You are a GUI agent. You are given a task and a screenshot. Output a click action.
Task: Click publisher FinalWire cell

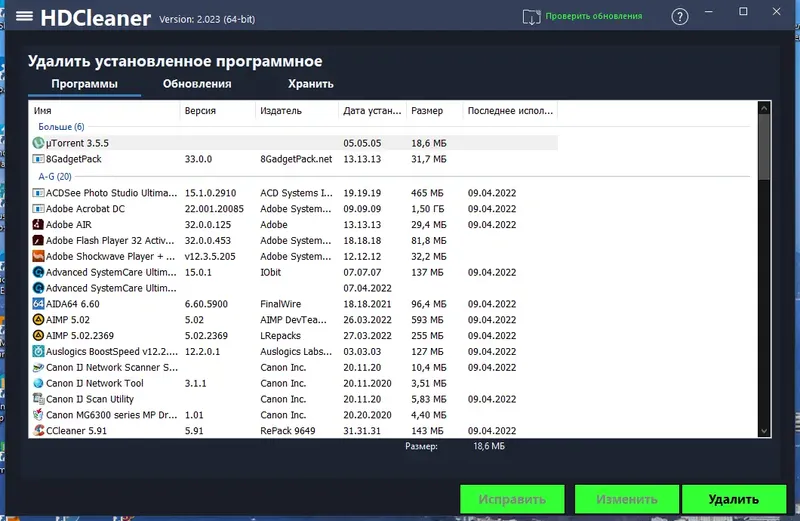[281, 304]
